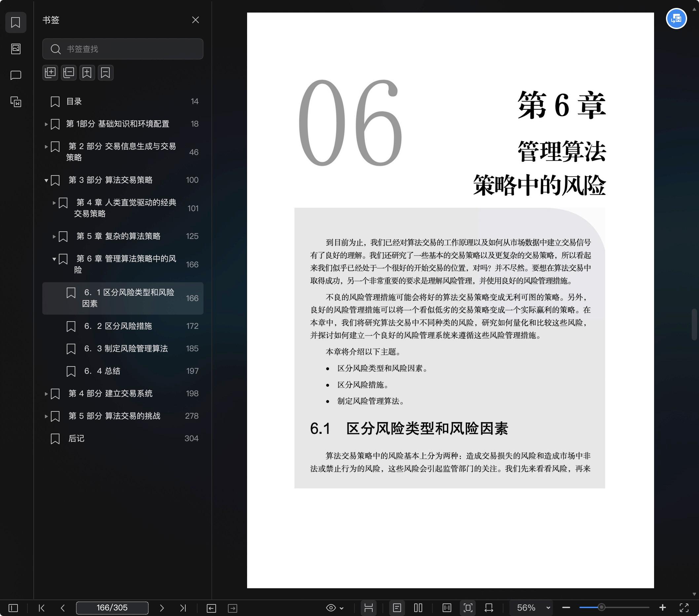Collapse all bookmarks button

pyautogui.click(x=69, y=72)
